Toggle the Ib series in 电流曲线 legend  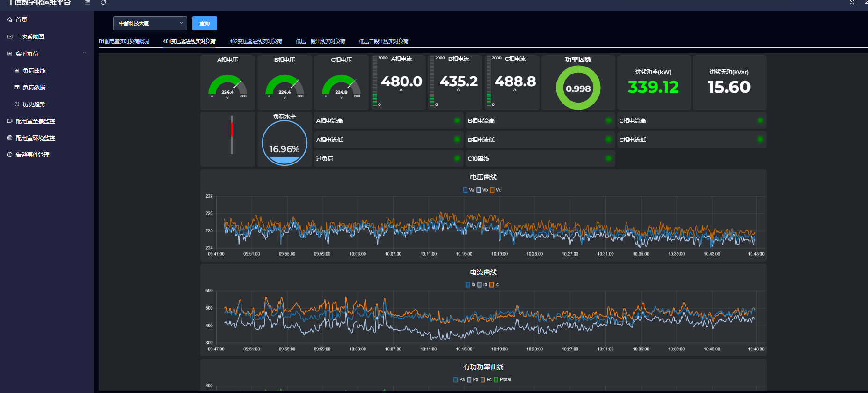click(x=482, y=284)
